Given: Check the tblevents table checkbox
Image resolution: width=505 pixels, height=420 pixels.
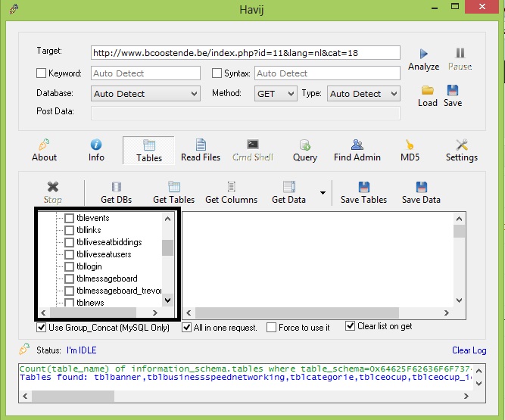Looking at the screenshot, I should (69, 218).
